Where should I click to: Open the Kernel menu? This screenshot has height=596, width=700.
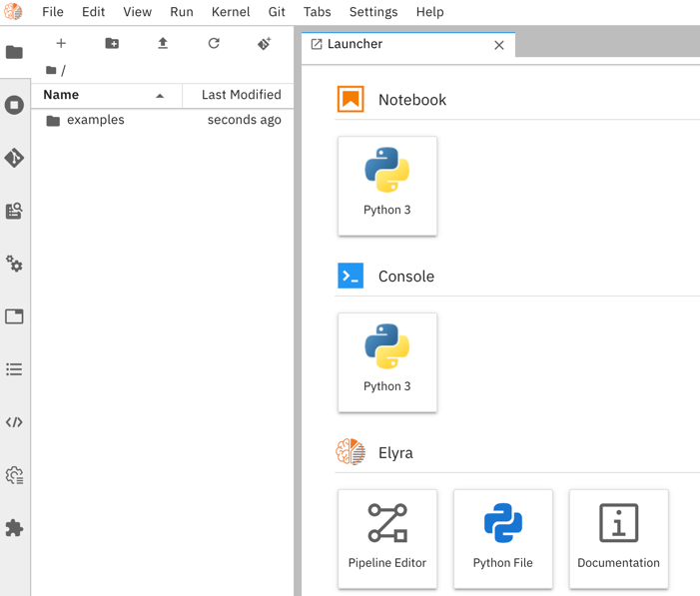231,12
